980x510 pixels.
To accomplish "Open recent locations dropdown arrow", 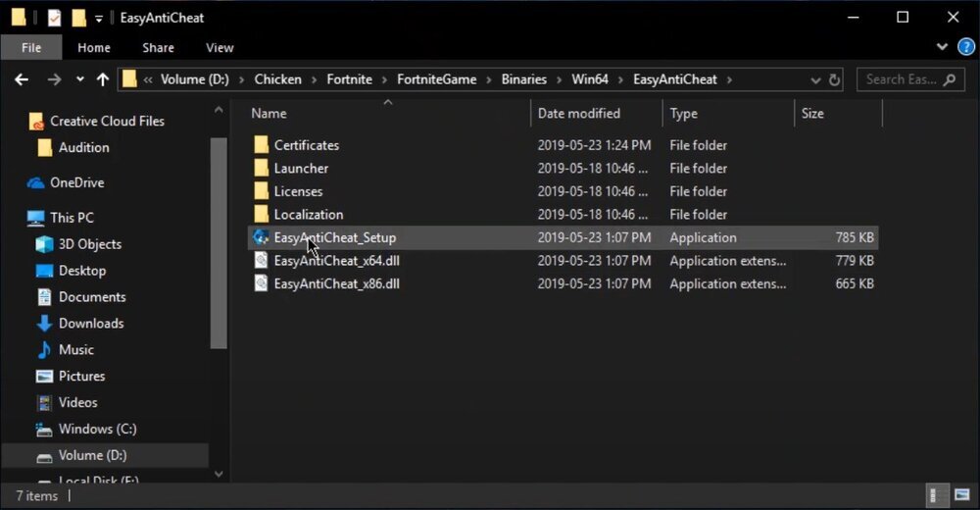I will [x=79, y=79].
